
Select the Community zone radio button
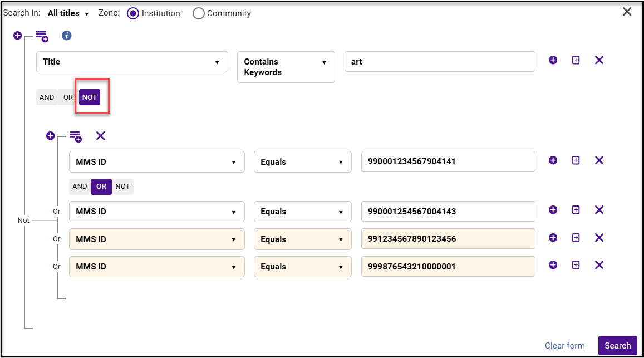(x=198, y=13)
